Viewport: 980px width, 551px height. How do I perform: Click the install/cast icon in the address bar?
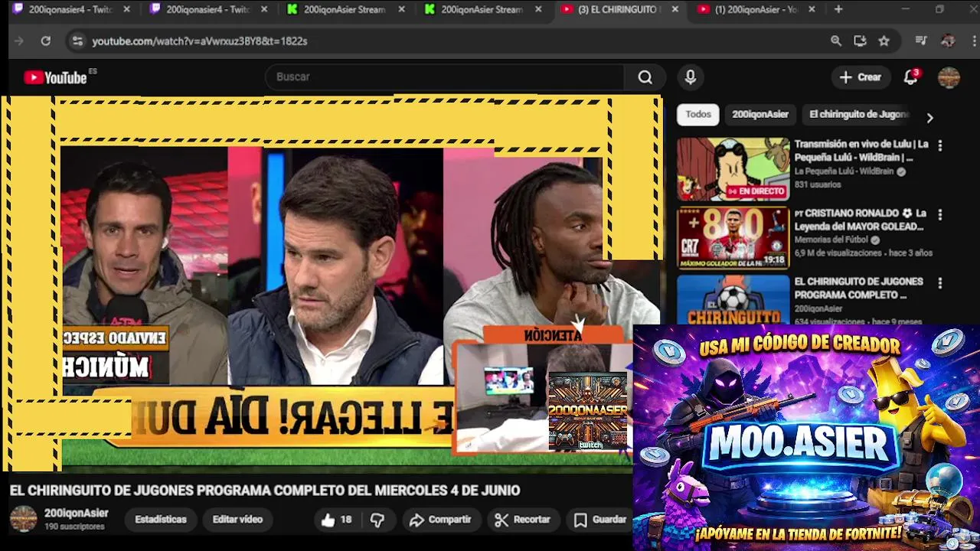pyautogui.click(x=860, y=41)
